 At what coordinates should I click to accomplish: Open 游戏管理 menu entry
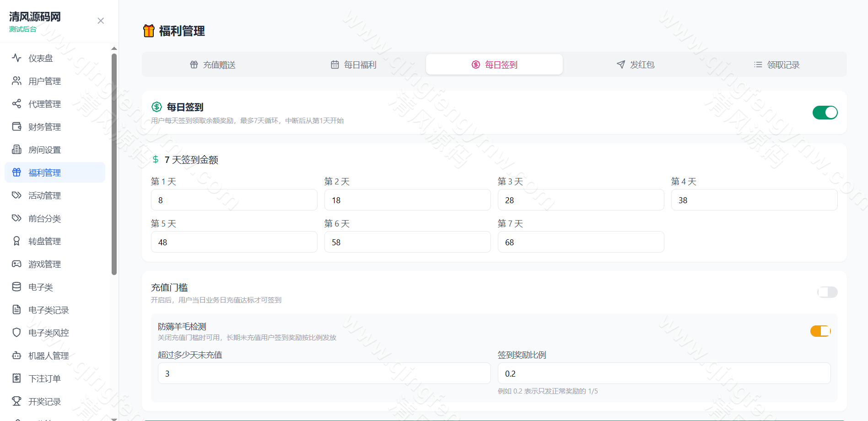point(55,264)
